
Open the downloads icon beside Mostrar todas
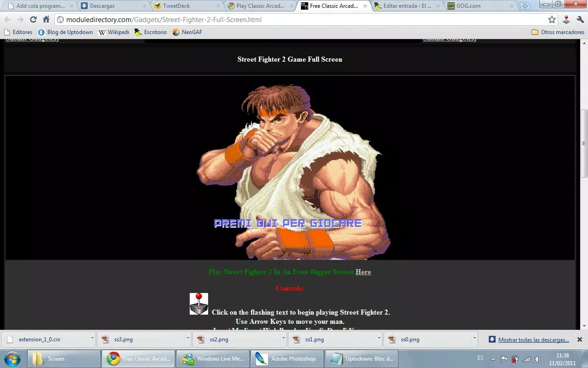pos(492,339)
